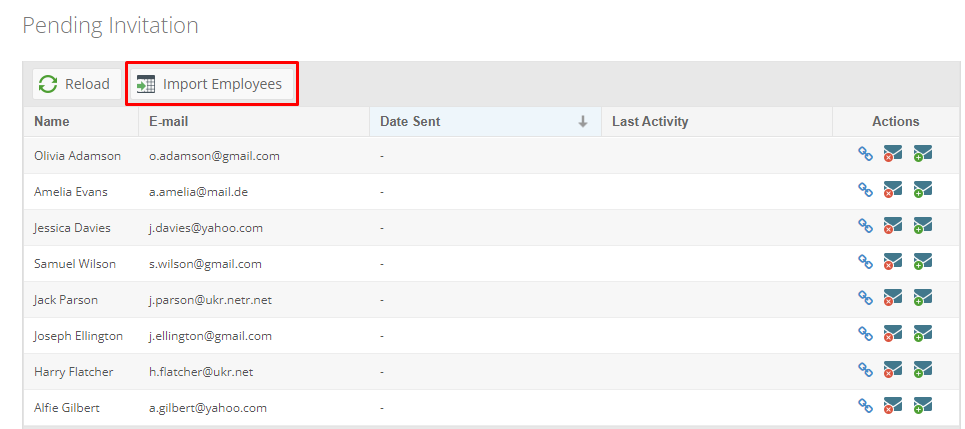Resend invitation icon for Alfie Gilbert
Viewport: 965px width, 429px height.
click(x=923, y=406)
